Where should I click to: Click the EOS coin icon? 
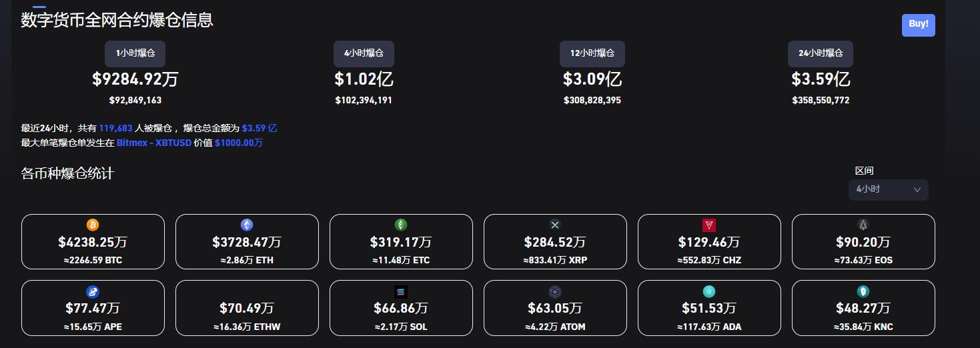pos(863,225)
